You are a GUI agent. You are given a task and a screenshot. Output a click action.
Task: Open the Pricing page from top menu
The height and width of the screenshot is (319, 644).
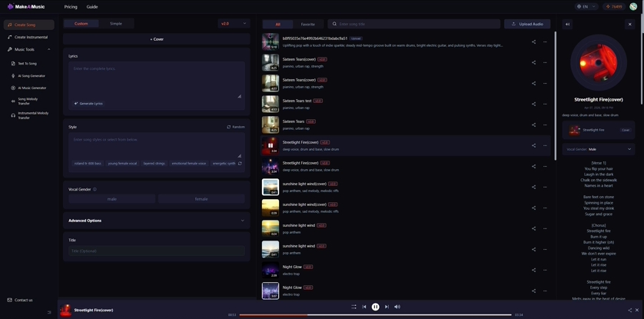tap(71, 7)
